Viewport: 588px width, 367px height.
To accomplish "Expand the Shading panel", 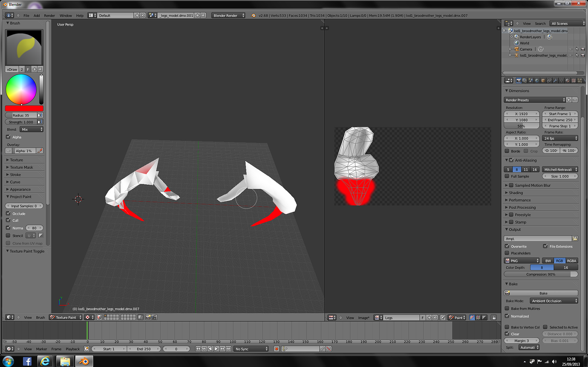I will (x=516, y=192).
